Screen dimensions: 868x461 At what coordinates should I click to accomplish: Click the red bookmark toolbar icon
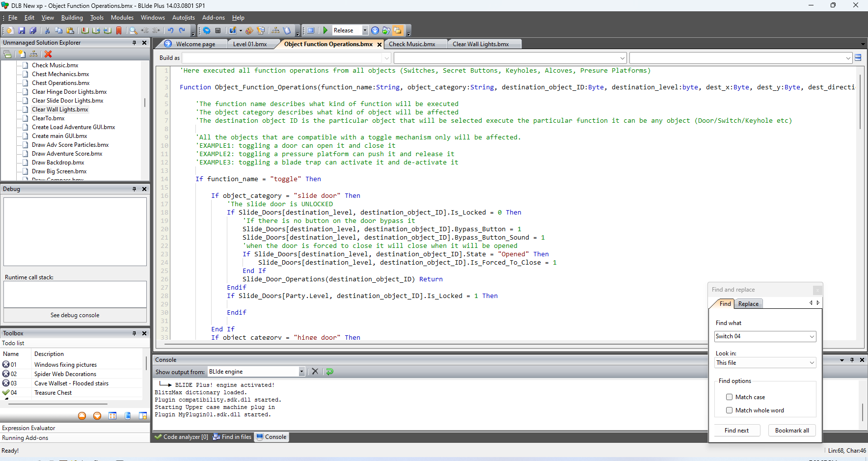[119, 30]
